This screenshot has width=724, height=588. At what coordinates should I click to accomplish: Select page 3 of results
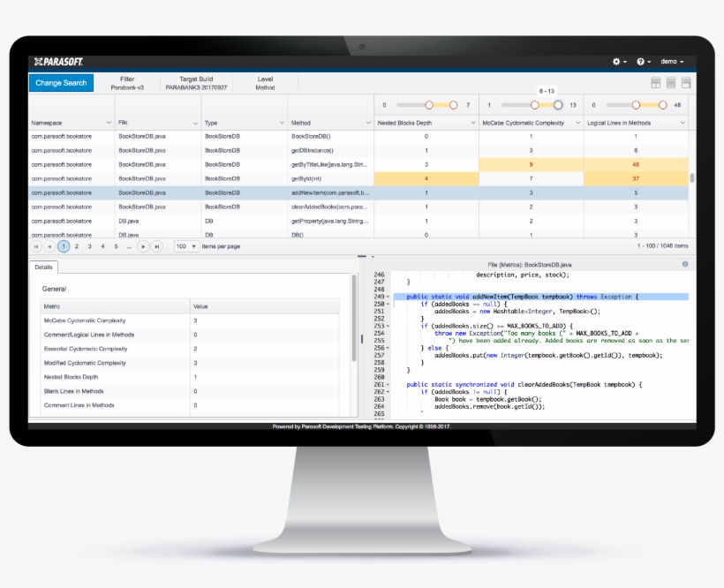[89, 245]
